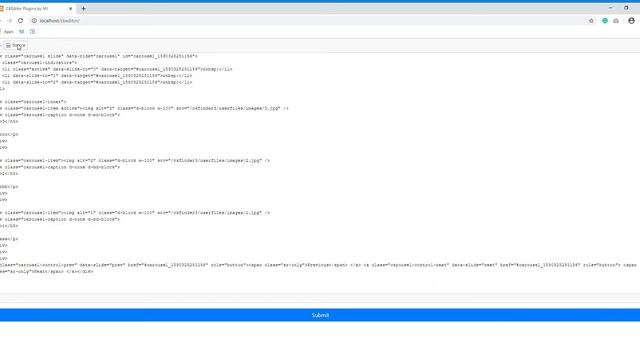The image size is (640, 360).
Task: Click the Source button in editor toolbar
Action: click(x=16, y=45)
